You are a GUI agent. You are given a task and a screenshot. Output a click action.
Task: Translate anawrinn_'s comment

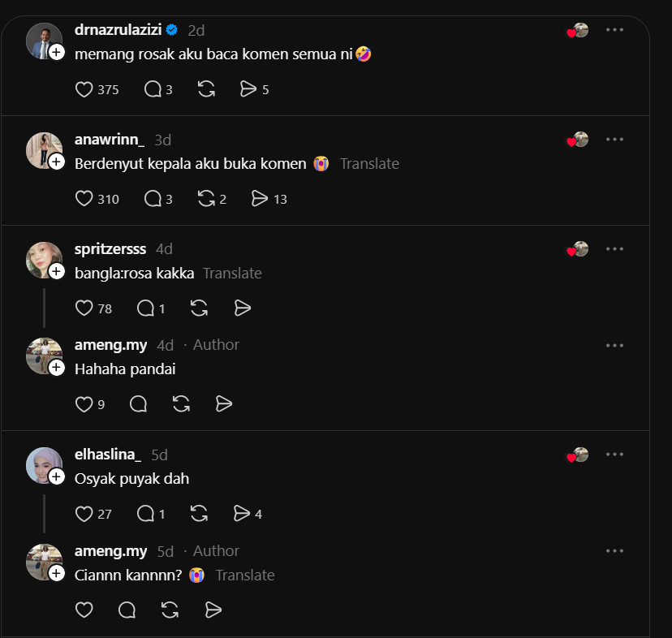pyautogui.click(x=369, y=164)
